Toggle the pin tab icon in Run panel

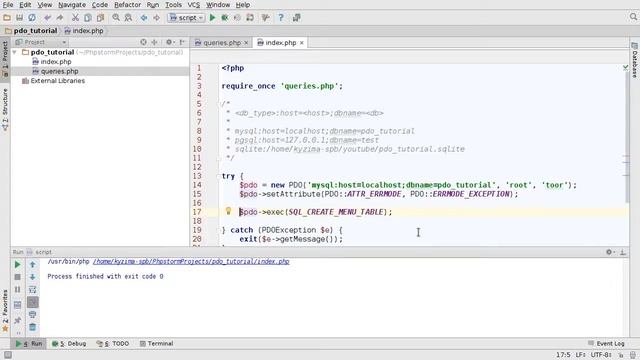pos(17,321)
